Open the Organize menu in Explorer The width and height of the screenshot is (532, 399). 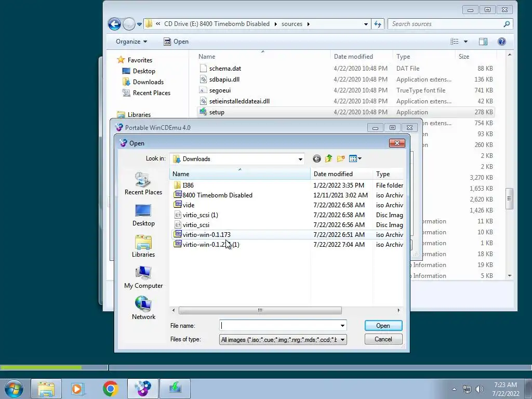[x=131, y=42]
